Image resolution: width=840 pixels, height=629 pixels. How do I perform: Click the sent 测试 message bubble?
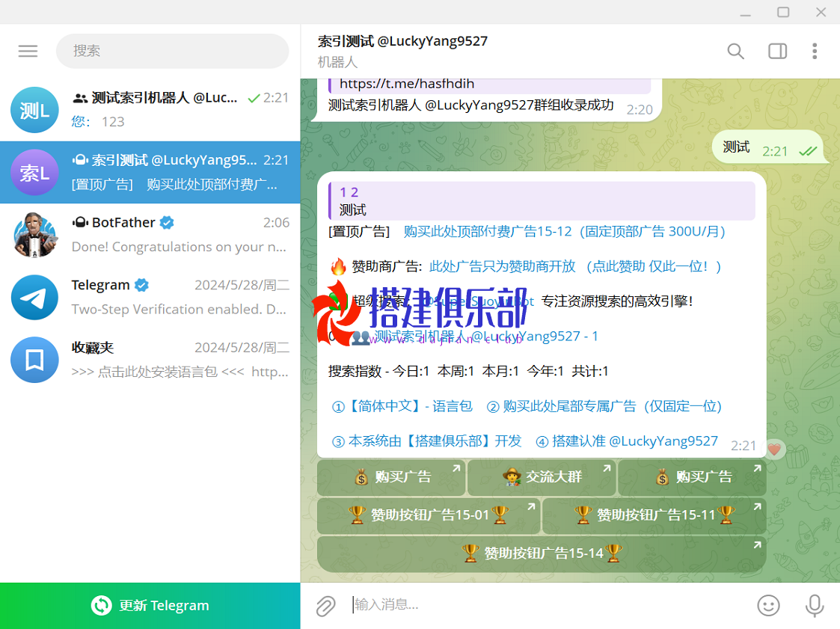(769, 148)
